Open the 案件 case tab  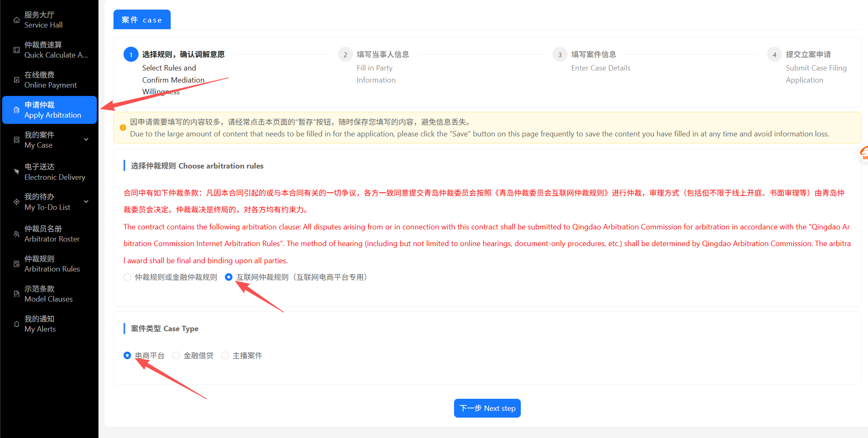pyautogui.click(x=142, y=20)
